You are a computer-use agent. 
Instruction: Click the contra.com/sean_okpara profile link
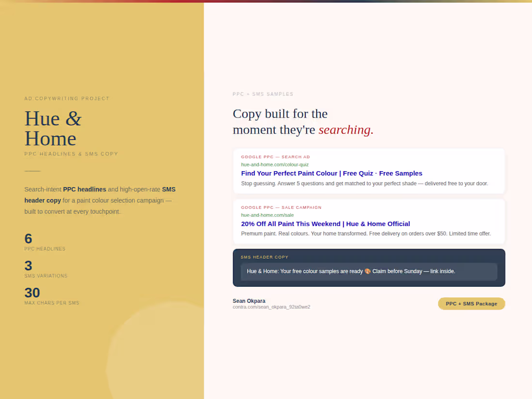(x=271, y=307)
